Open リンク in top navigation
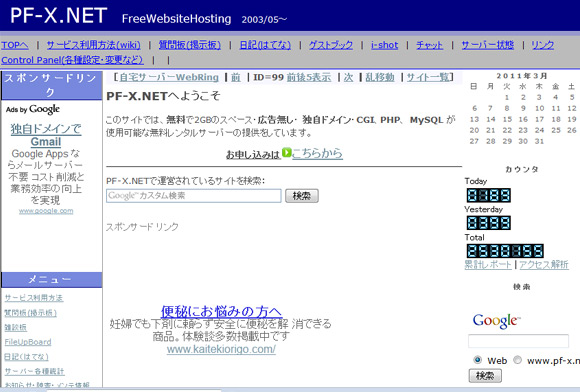580x392 pixels. tap(543, 45)
